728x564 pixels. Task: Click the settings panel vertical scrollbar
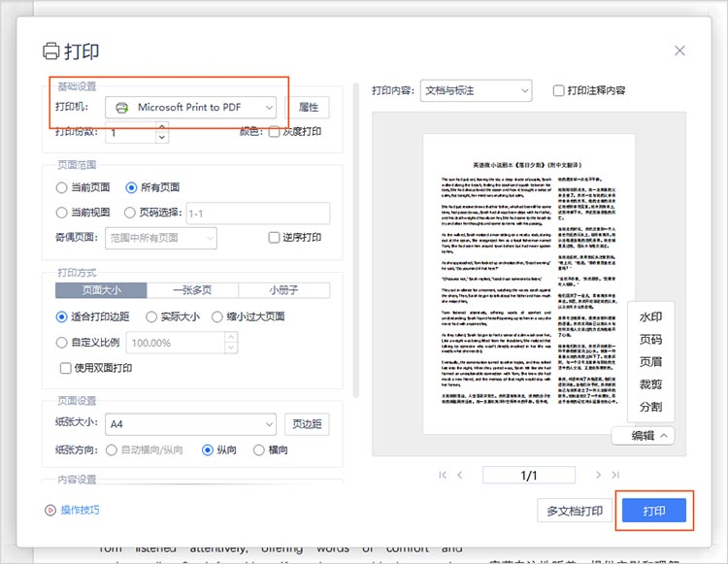point(356,241)
